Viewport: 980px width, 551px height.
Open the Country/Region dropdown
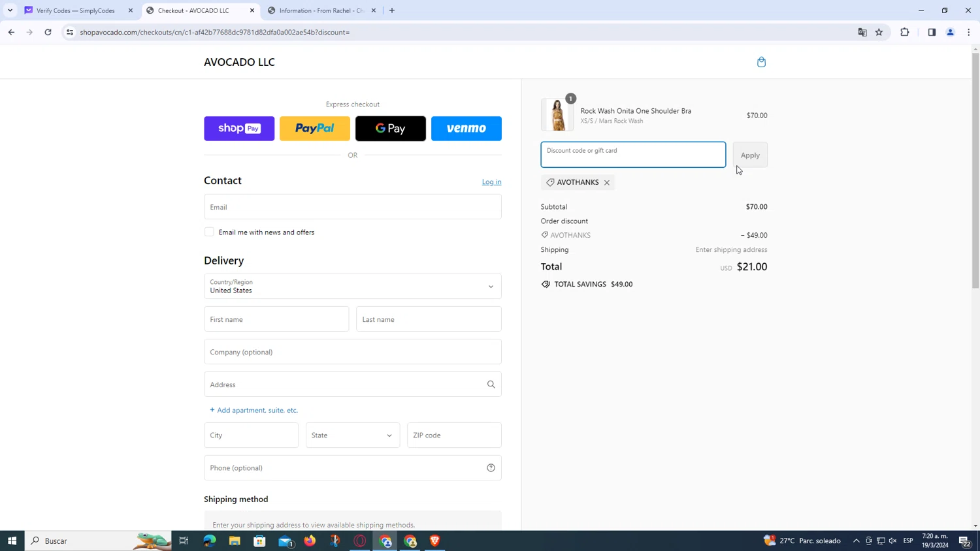353,287
